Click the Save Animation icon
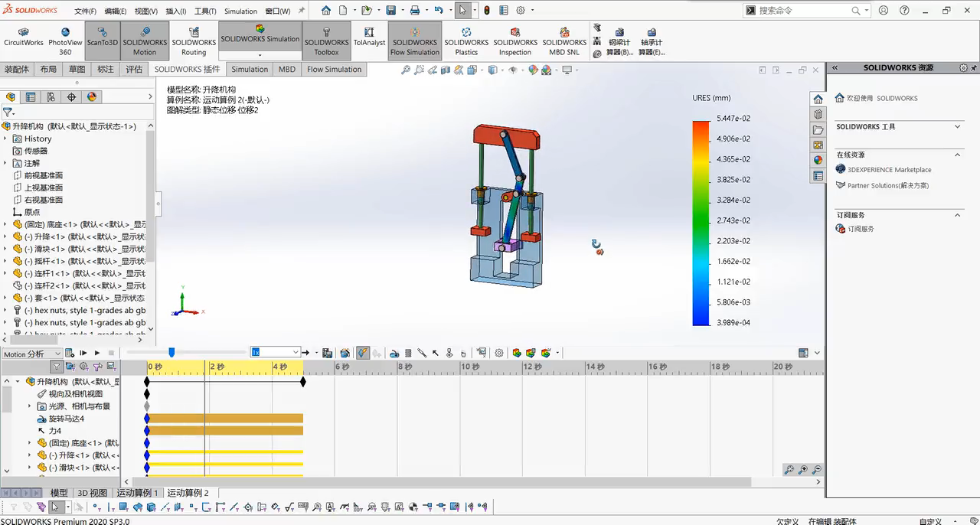Screen dimensions: 980x525 pos(328,353)
